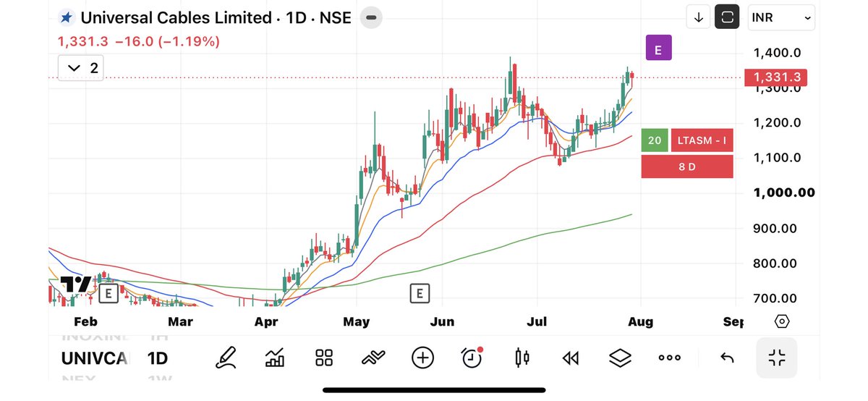This screenshot has height=401, width=868.
Task: Click the Feb label on time axis
Action: [x=85, y=321]
